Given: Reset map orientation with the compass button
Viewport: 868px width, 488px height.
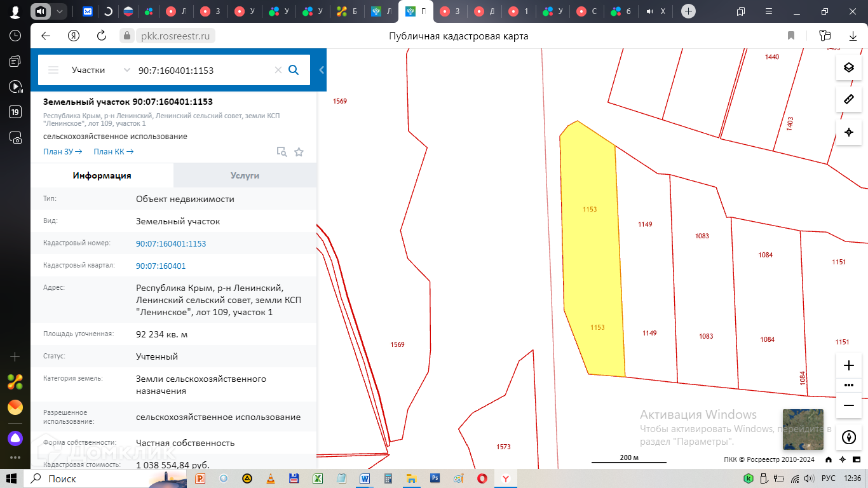Looking at the screenshot, I should point(848,437).
